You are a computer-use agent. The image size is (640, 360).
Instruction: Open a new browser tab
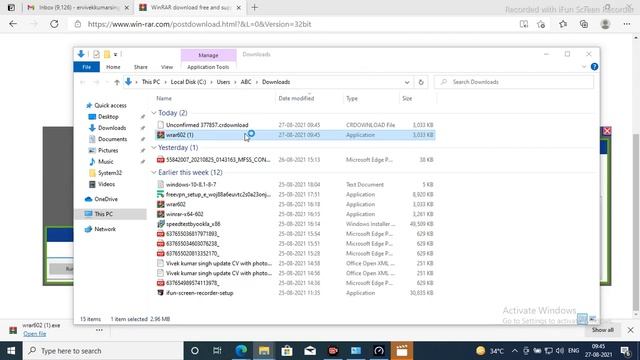tap(255, 7)
